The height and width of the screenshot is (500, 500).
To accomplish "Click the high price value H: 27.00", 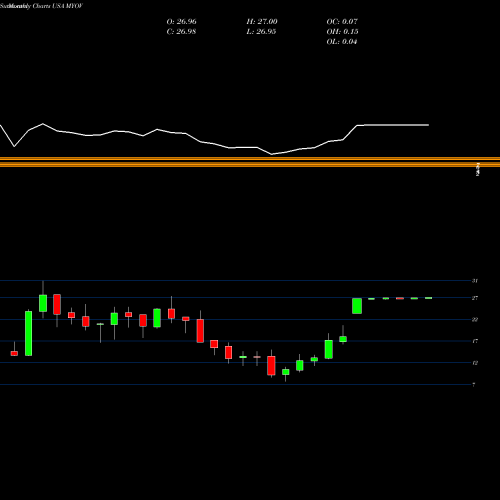I will [x=262, y=22].
